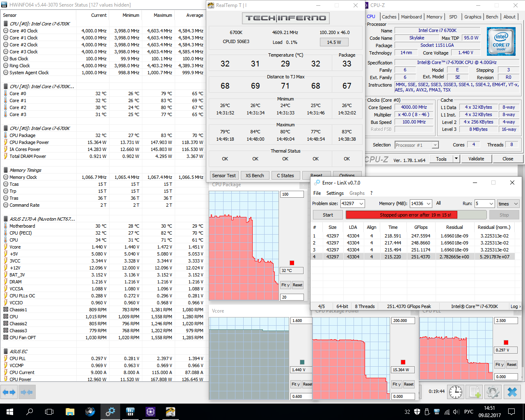Click the Vcore graph maximum field showing 1.600
Viewport: 525px width, 420px height.
coord(302,321)
